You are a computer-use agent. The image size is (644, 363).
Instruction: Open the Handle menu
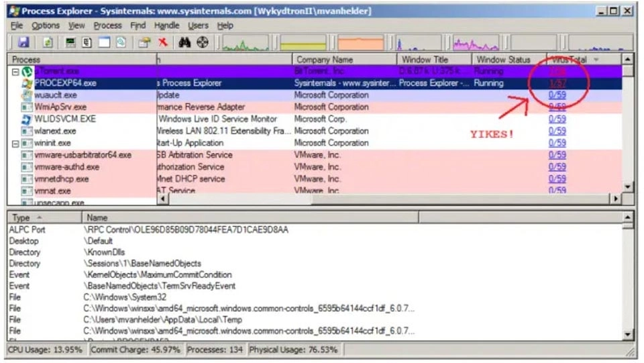point(167,25)
